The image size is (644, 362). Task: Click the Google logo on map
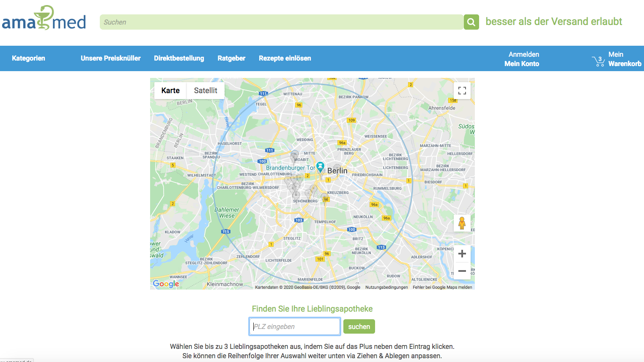(x=166, y=284)
